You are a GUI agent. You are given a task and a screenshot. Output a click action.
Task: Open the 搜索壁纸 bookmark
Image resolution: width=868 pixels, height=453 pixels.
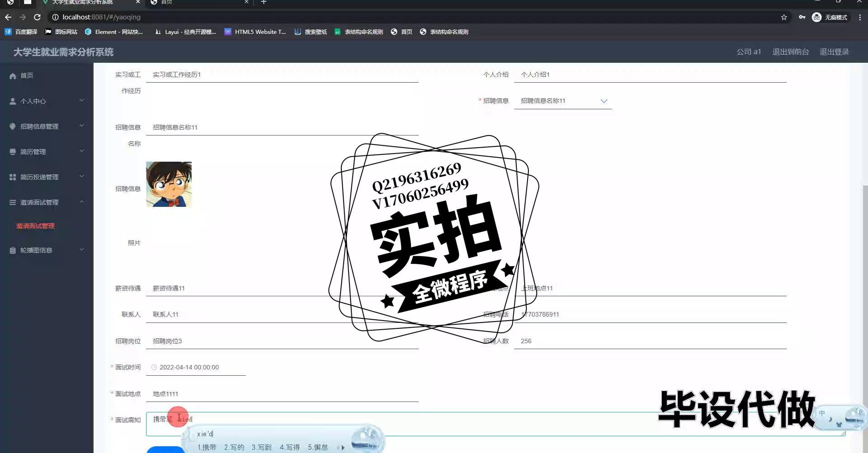(311, 32)
